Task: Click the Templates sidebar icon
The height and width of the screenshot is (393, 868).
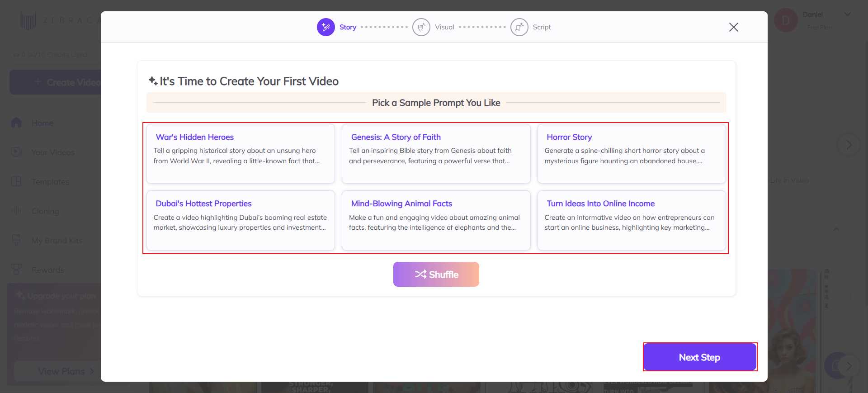Action: [16, 181]
